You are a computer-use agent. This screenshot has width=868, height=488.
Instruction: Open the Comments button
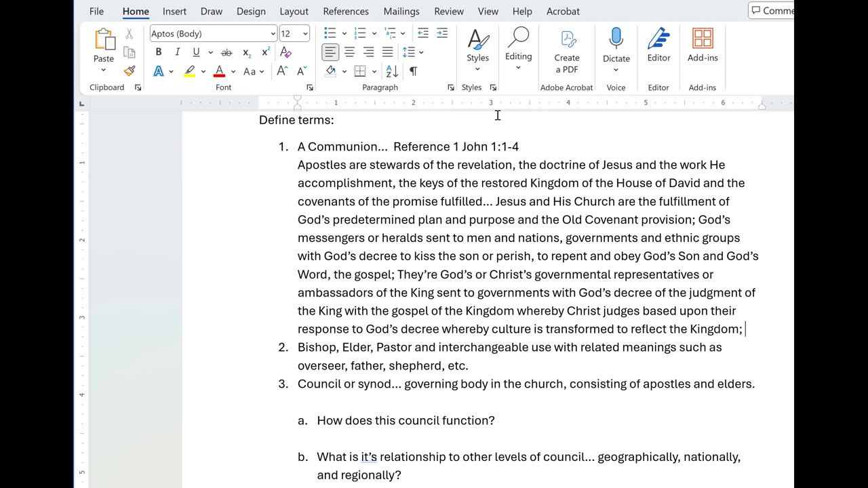tap(772, 10)
